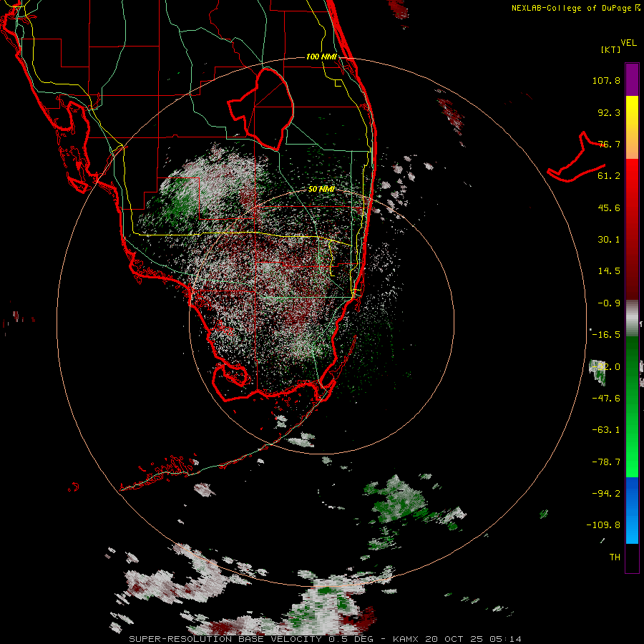Select the 45.6 velocity scale value

click(609, 208)
